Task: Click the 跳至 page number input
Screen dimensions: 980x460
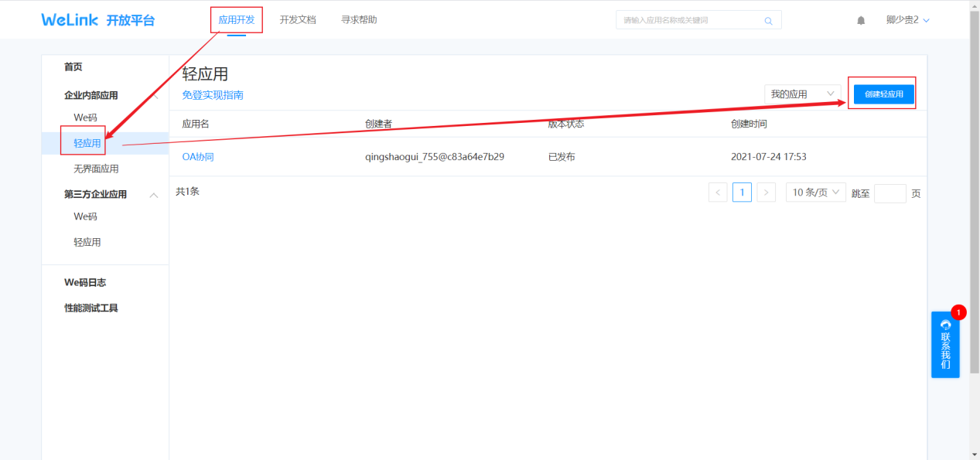Action: click(890, 193)
